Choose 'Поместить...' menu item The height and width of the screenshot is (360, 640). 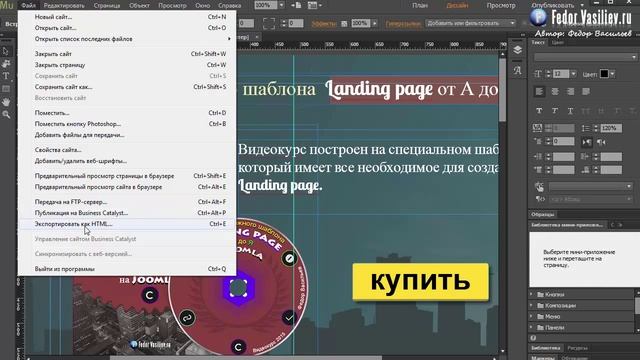point(127,113)
